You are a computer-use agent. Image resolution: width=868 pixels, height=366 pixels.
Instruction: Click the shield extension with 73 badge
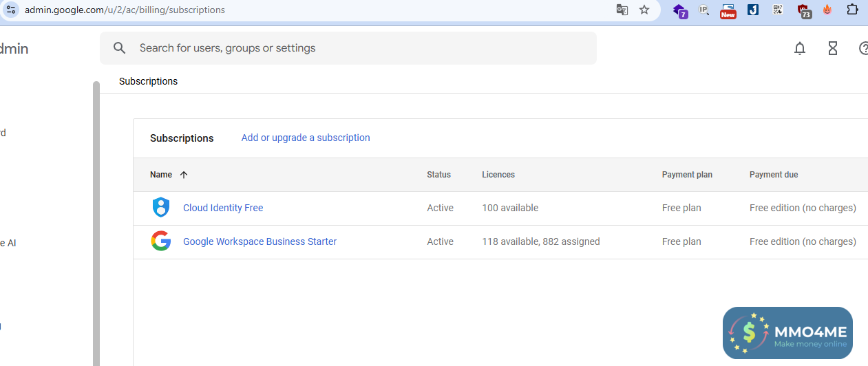[x=803, y=10]
